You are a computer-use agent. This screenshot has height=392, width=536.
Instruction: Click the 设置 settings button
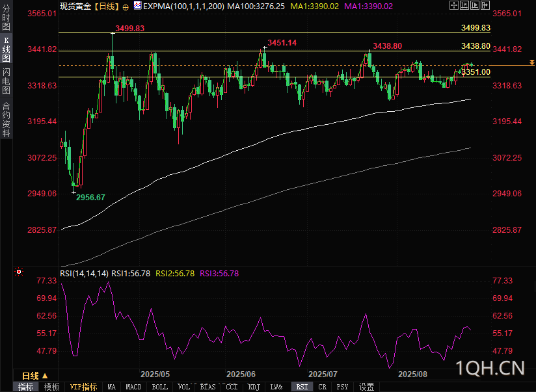pyautogui.click(x=366, y=387)
